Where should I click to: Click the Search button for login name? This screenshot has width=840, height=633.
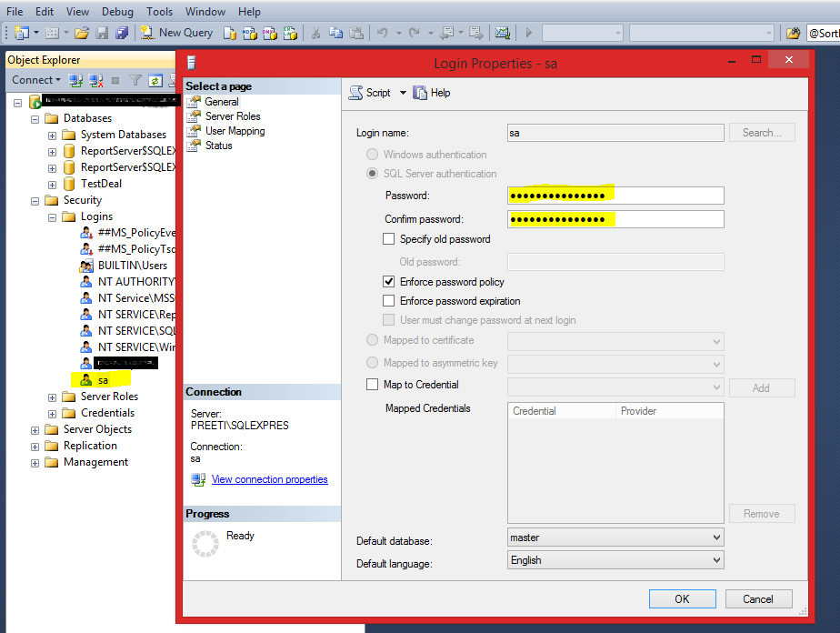(762, 132)
